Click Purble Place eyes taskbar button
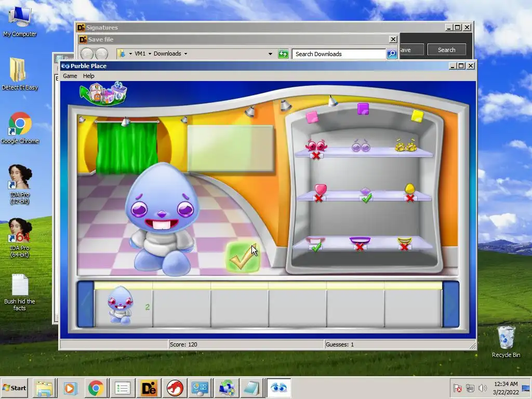The width and height of the screenshot is (532, 399). point(278,388)
